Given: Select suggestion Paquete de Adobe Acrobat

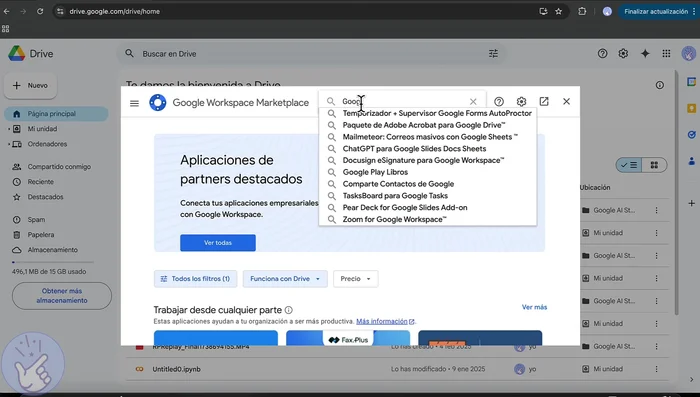Looking at the screenshot, I should coord(428,125).
